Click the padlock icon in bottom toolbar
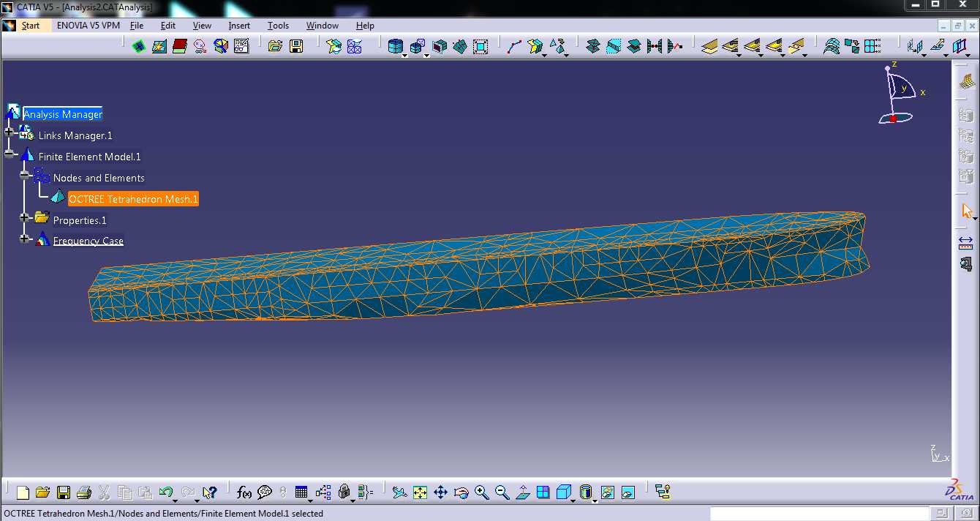Viewport: 980px width, 521px height. point(344,492)
